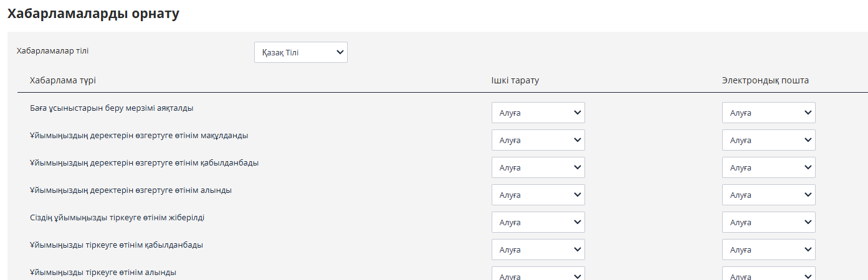Expand Электрондық пошта for деректерін өзгертуге өтінім мақұлданды

(x=768, y=140)
